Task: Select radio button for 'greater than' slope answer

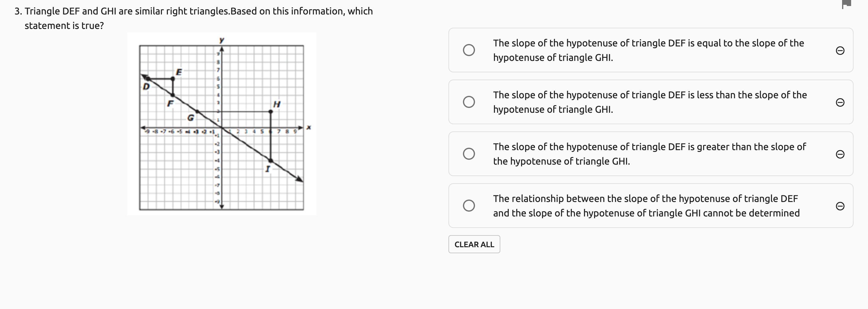Action: [x=469, y=154]
